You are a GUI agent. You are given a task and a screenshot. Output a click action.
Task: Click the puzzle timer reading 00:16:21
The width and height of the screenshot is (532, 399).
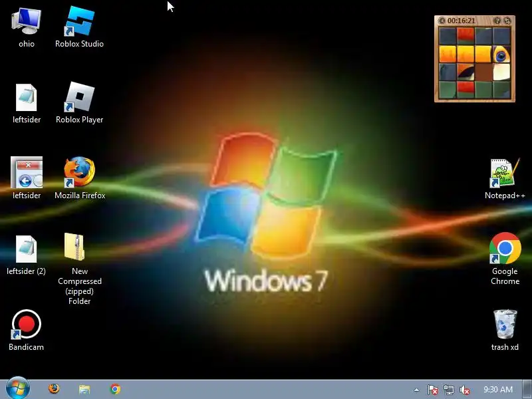coord(461,21)
